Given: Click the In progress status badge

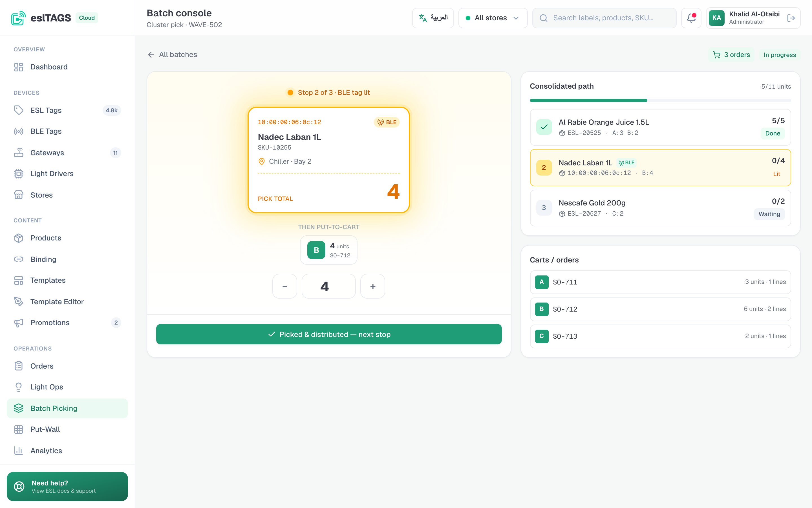Looking at the screenshot, I should point(780,55).
